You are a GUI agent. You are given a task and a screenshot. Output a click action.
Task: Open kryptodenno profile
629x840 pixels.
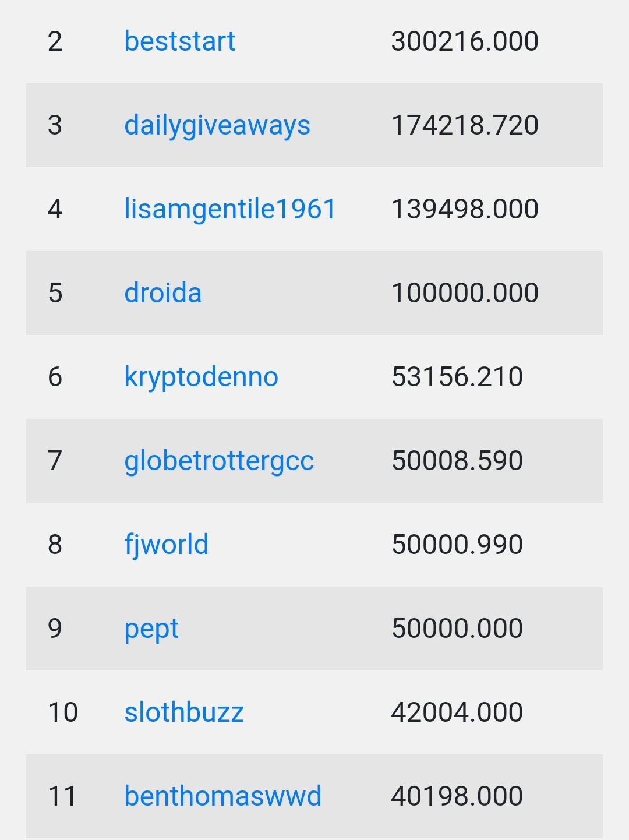point(202,377)
